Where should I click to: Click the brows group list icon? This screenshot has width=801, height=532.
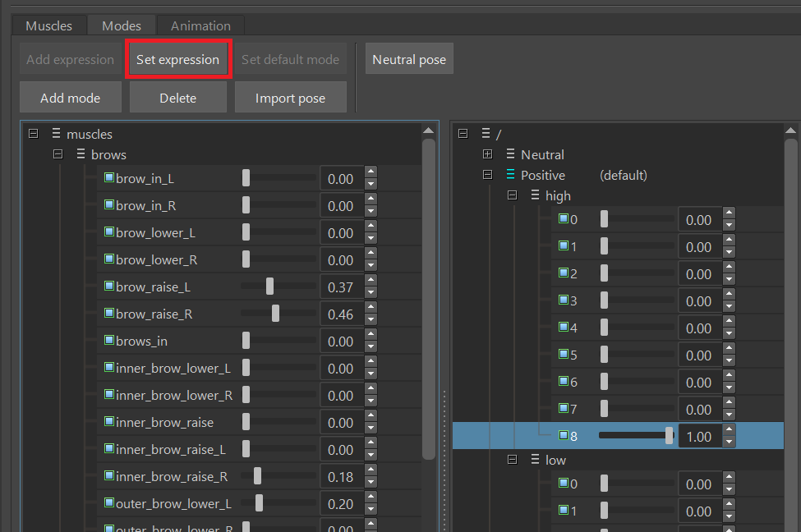click(x=81, y=154)
